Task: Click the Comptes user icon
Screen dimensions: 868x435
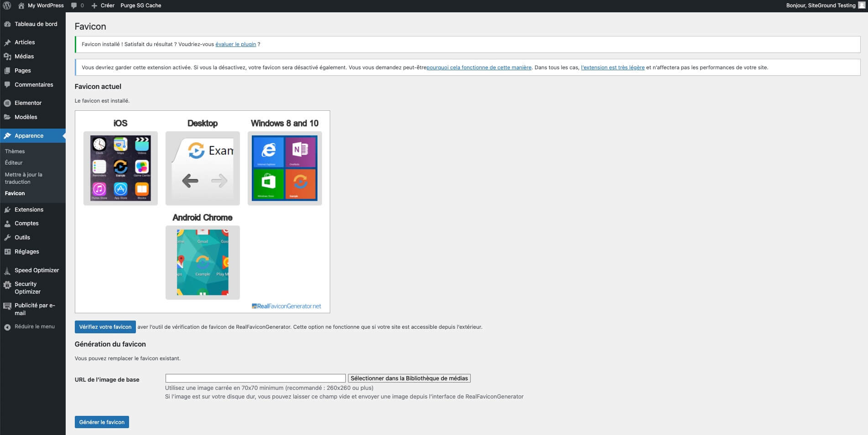Action: 7,224
